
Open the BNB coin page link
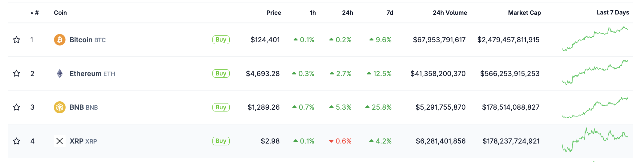point(83,107)
